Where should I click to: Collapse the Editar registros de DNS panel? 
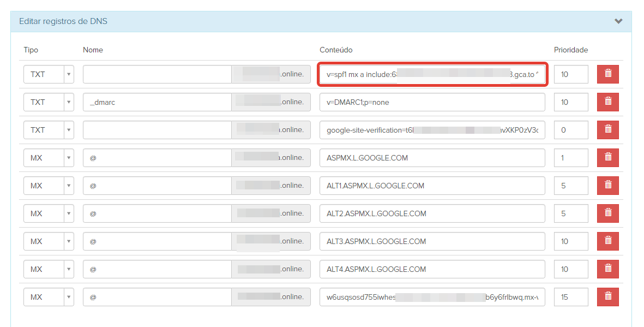click(x=618, y=21)
